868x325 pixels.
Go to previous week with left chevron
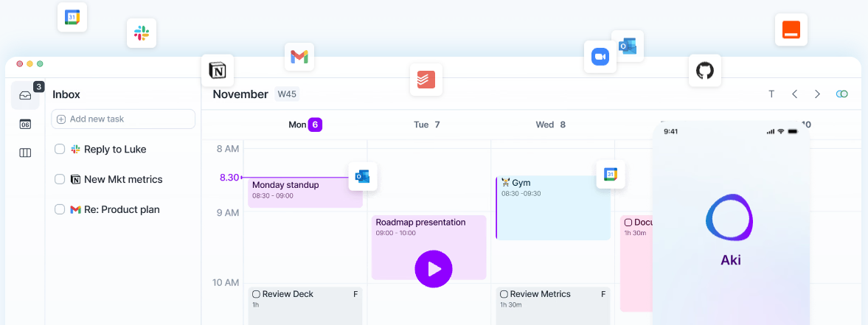pos(795,94)
